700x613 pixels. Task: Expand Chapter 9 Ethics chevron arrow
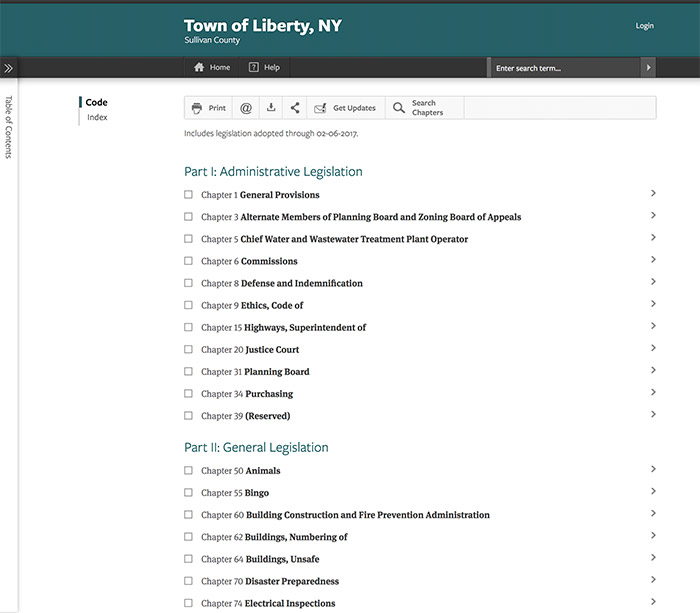click(652, 304)
